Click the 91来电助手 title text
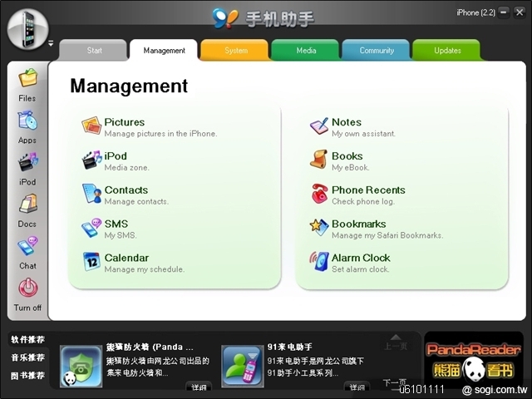Viewport: 532px width, 399px height. coord(290,347)
